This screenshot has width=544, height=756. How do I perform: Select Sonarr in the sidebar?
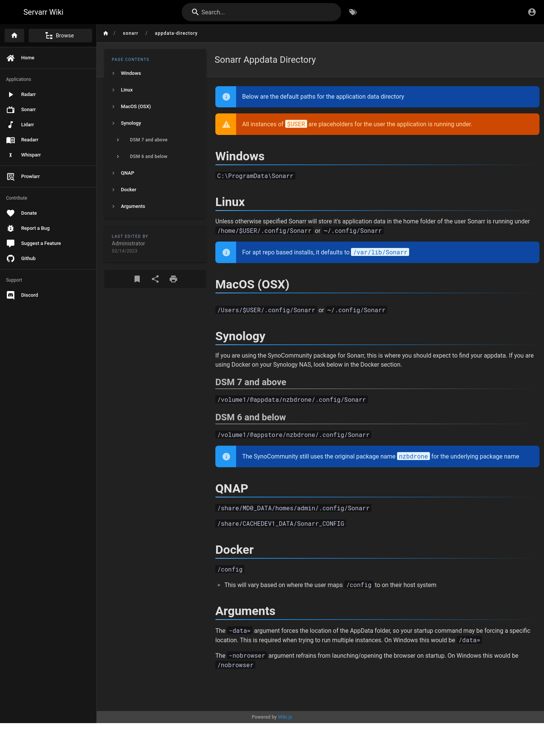click(x=48, y=110)
